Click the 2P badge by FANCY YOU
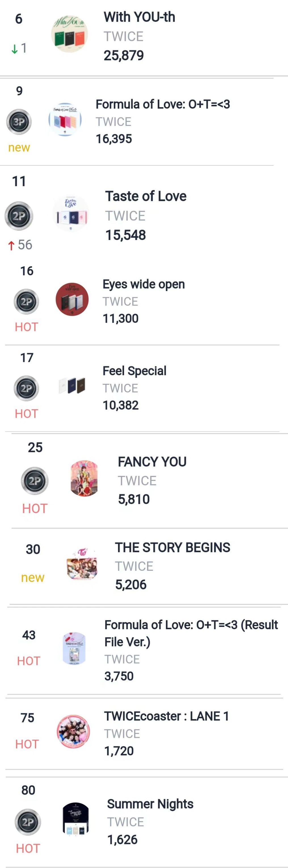This screenshot has width=288, height=868. [x=35, y=480]
